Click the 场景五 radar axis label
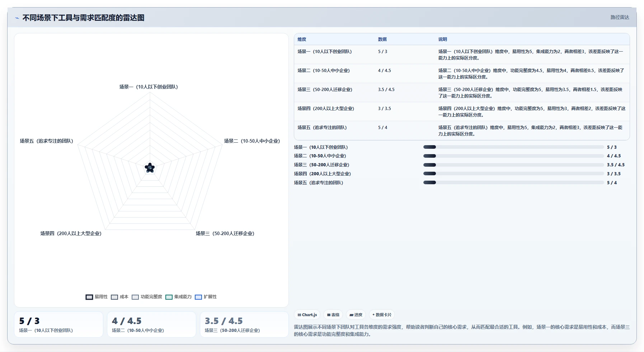This screenshot has height=352, width=644. pos(46,141)
